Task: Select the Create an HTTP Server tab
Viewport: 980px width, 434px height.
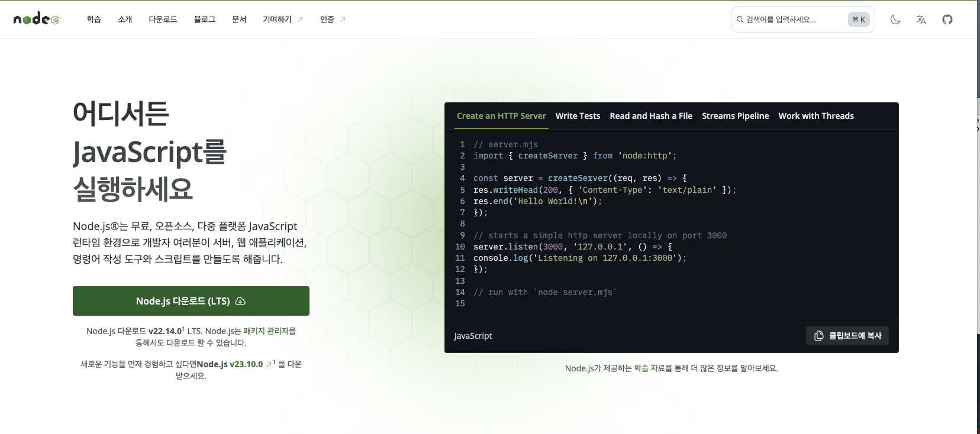Action: pyautogui.click(x=501, y=116)
